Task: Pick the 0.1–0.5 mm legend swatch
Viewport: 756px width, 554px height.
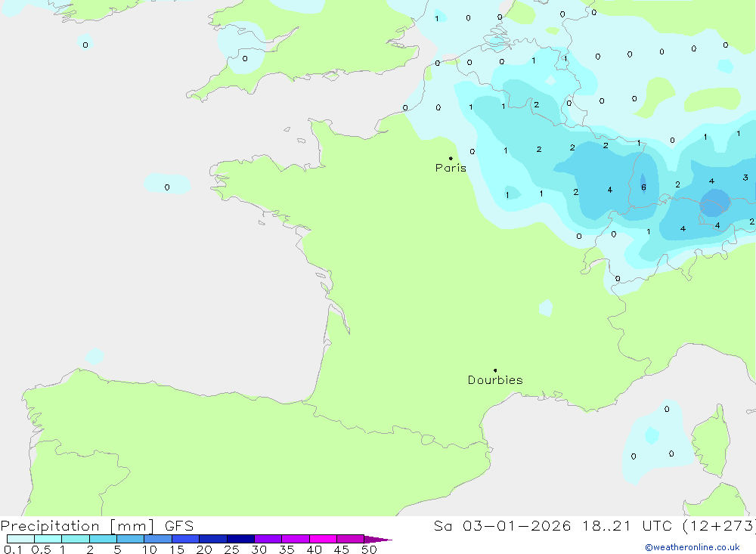Action: pyautogui.click(x=20, y=539)
